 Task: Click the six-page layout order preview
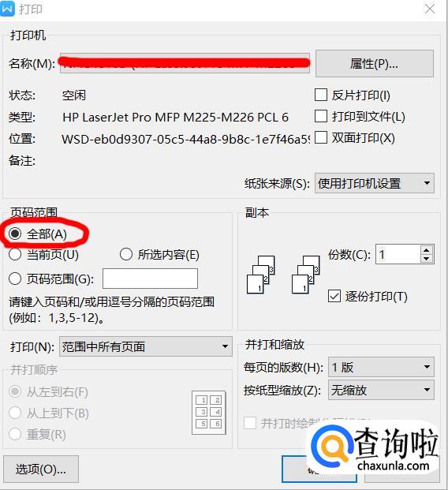[x=209, y=413]
